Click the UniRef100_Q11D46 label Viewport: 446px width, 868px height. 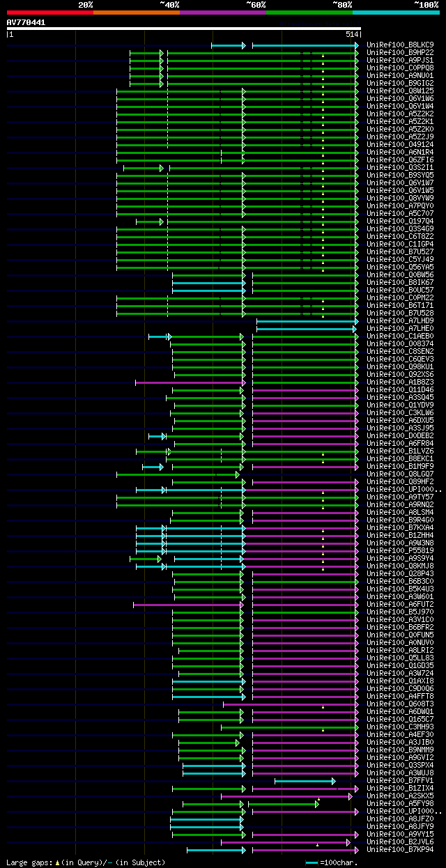(400, 389)
